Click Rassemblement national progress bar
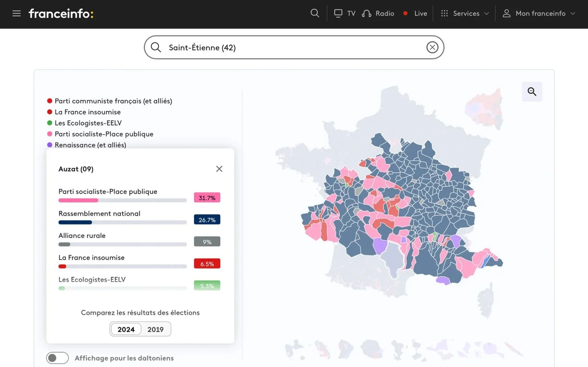The width and height of the screenshot is (588, 367). (123, 223)
